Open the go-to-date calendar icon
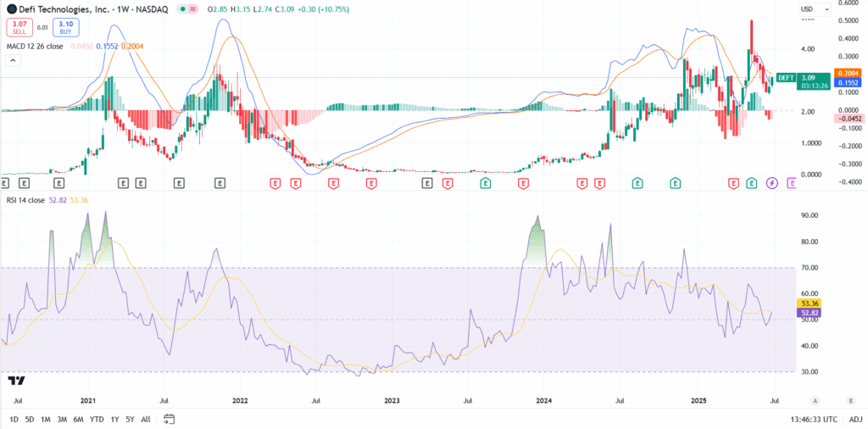The image size is (868, 429). (x=170, y=419)
